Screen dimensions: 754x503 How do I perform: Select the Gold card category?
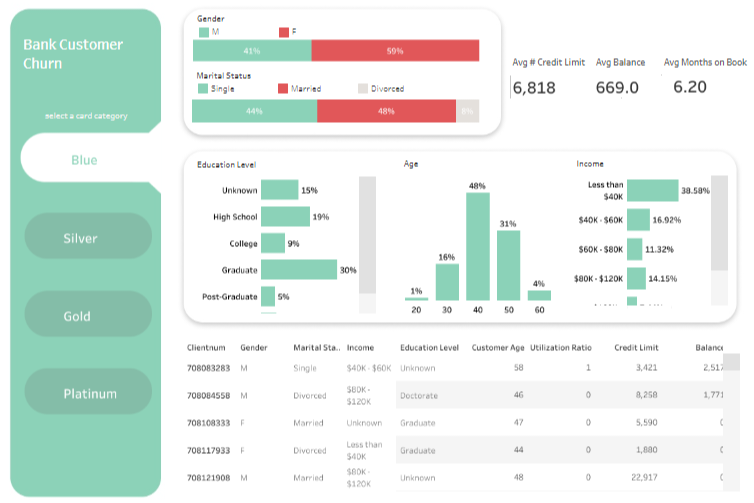(88, 314)
